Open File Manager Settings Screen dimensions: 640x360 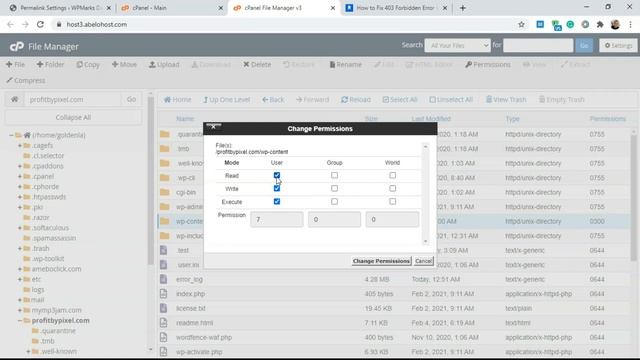click(x=618, y=45)
